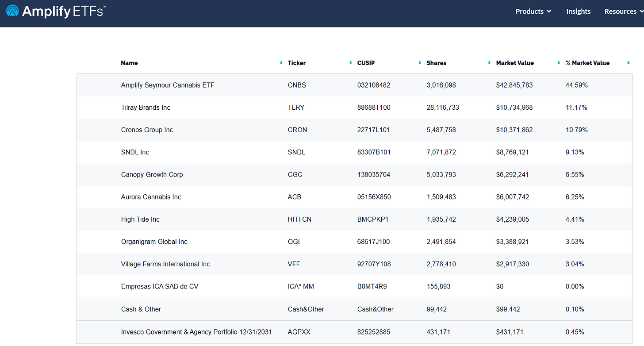The height and width of the screenshot is (346, 644).
Task: Click the Amplify ETFs logo
Action: tap(55, 11)
